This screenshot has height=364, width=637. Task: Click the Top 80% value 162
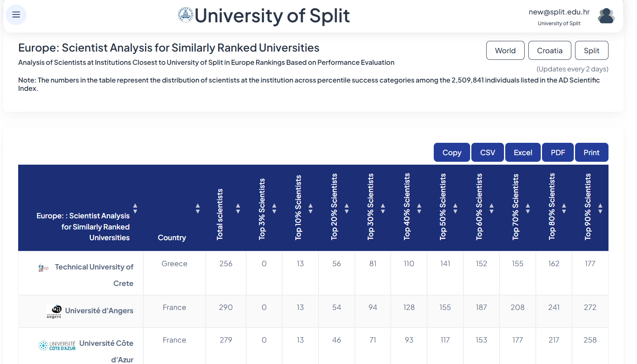coord(554,264)
